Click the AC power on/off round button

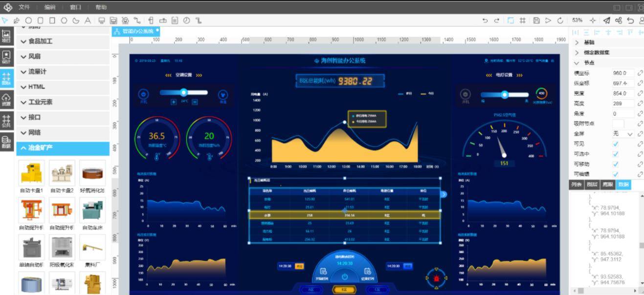(143, 94)
